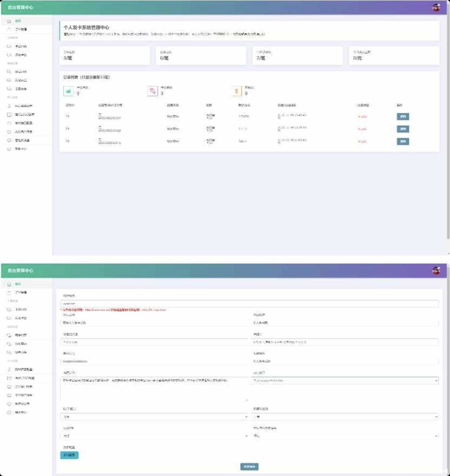
Task: Click the 0/笔 statistics card
Action: pos(201,55)
